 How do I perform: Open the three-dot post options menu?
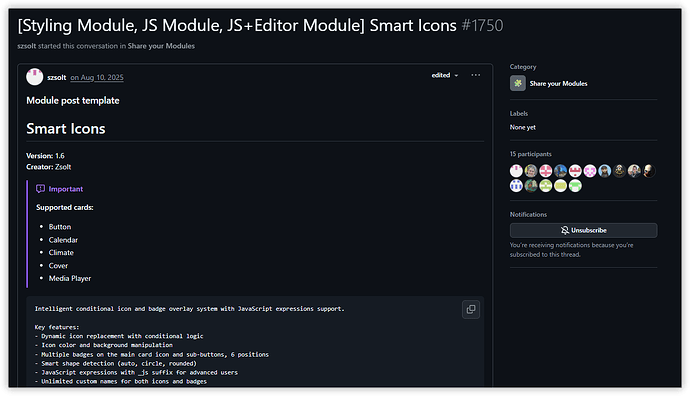click(x=476, y=75)
